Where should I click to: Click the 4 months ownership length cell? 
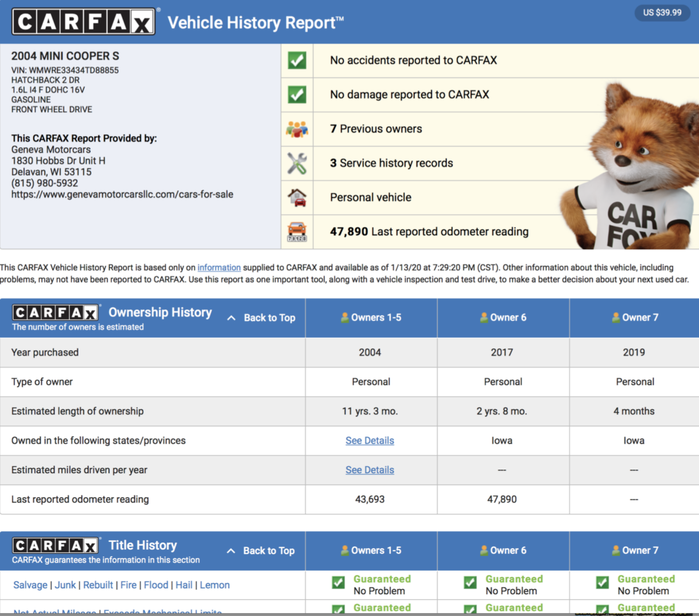pos(634,411)
